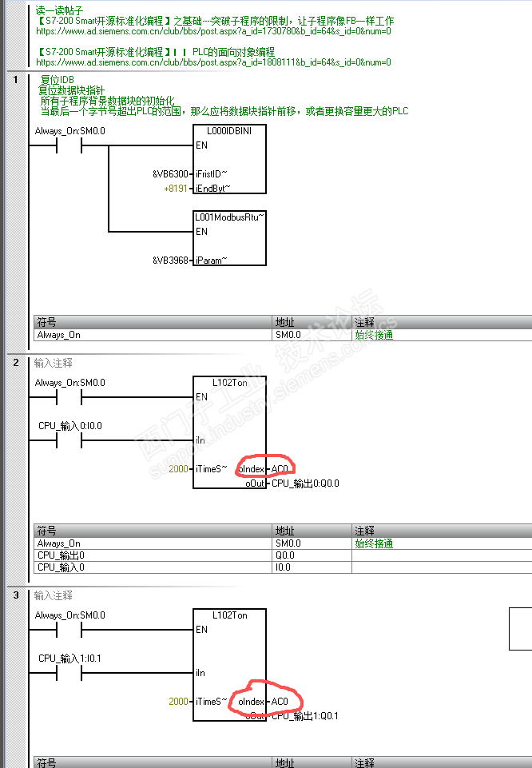The width and height of the screenshot is (532, 768).
Task: Select the iFristID~ parameter pin
Action: click(212, 174)
